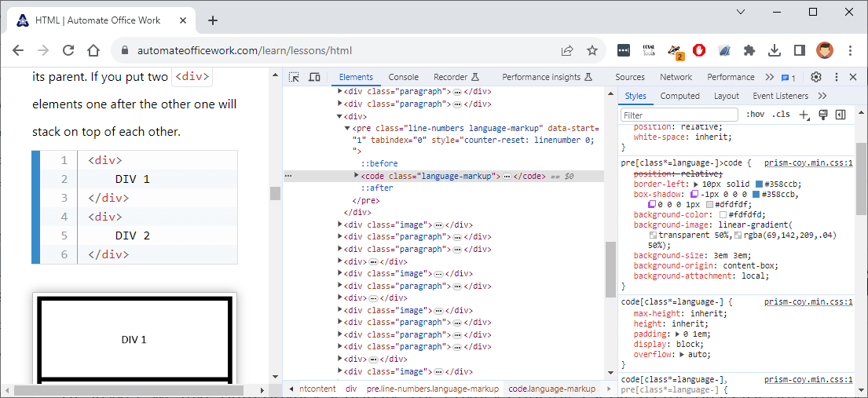The width and height of the screenshot is (868, 398).
Task: Toggle the :hov element state panel
Action: 756,115
